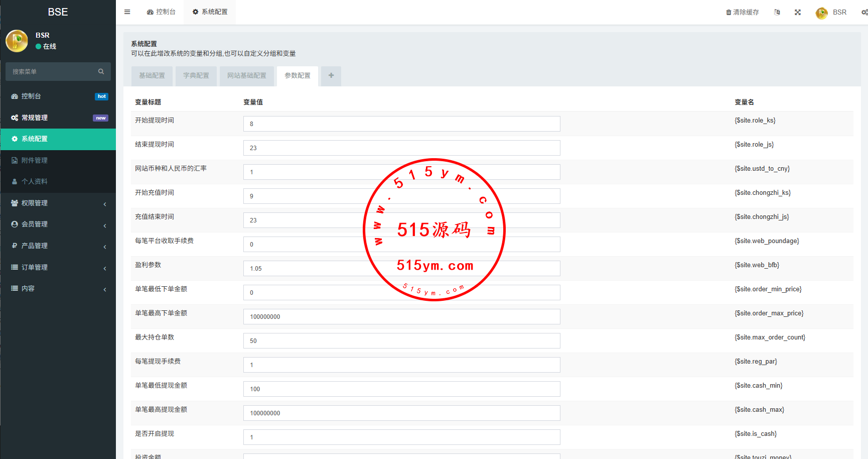
Task: Click the BSR avatar in sidebar
Action: [x=17, y=41]
